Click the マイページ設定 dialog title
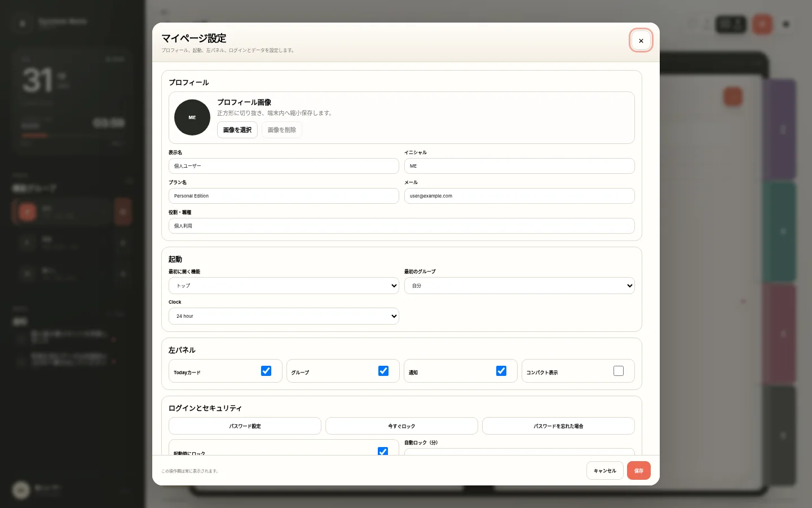The width and height of the screenshot is (812, 508). click(x=194, y=38)
